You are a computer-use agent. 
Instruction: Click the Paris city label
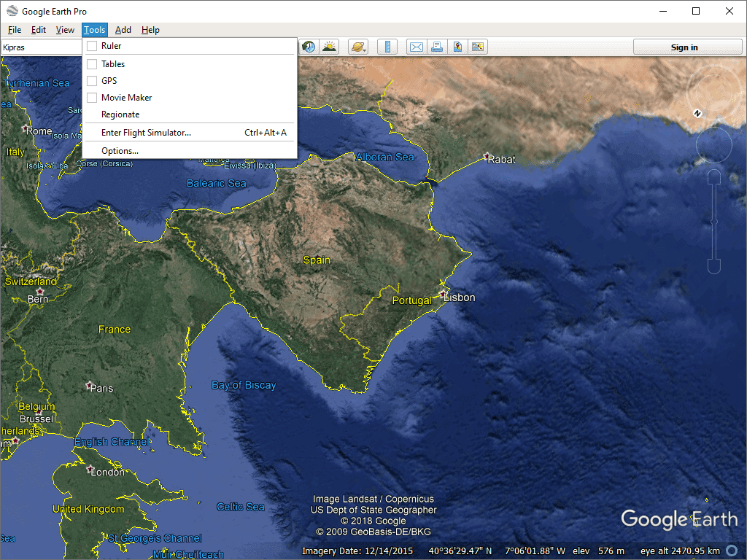[x=101, y=388]
